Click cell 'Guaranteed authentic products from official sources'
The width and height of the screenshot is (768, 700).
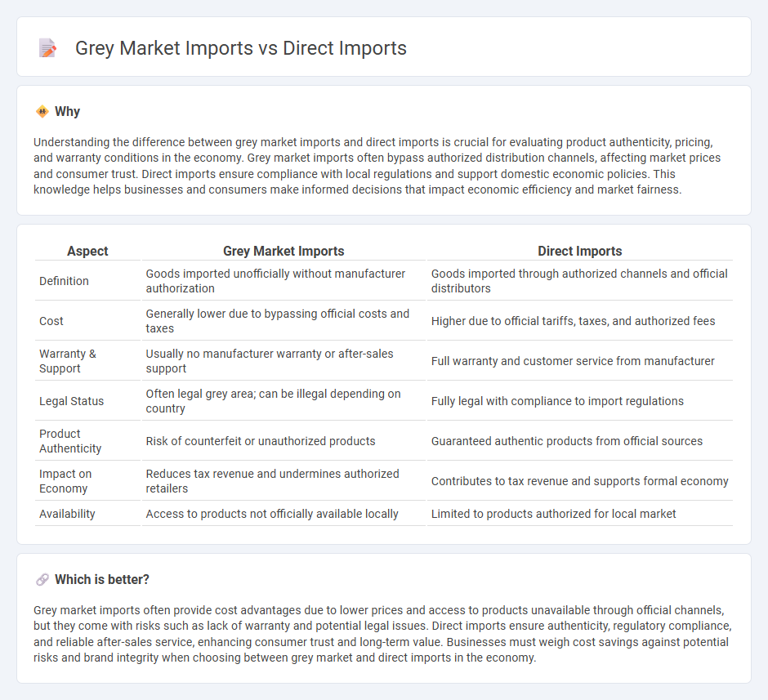pyautogui.click(x=580, y=441)
